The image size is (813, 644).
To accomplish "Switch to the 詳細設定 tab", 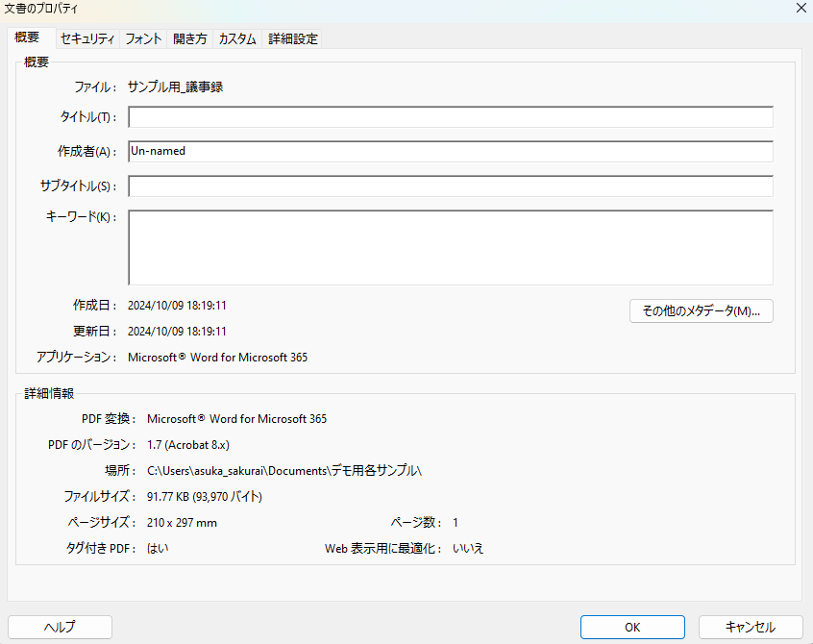I will pos(293,39).
